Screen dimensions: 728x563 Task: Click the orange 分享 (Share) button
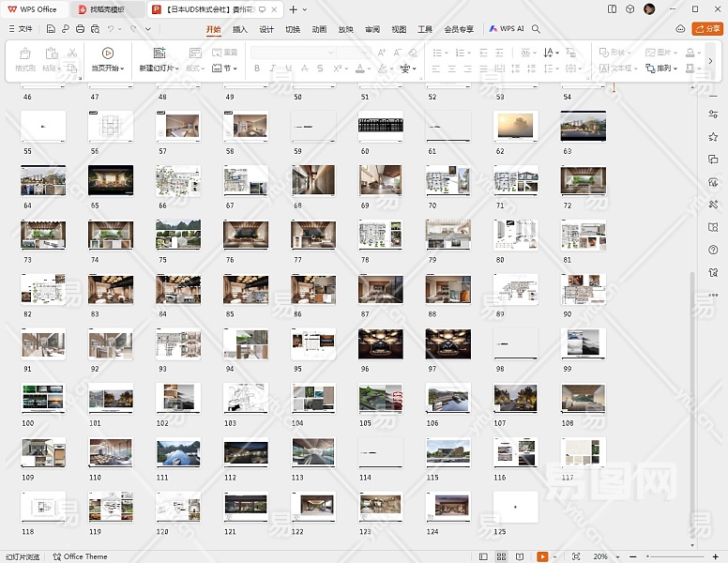707,29
